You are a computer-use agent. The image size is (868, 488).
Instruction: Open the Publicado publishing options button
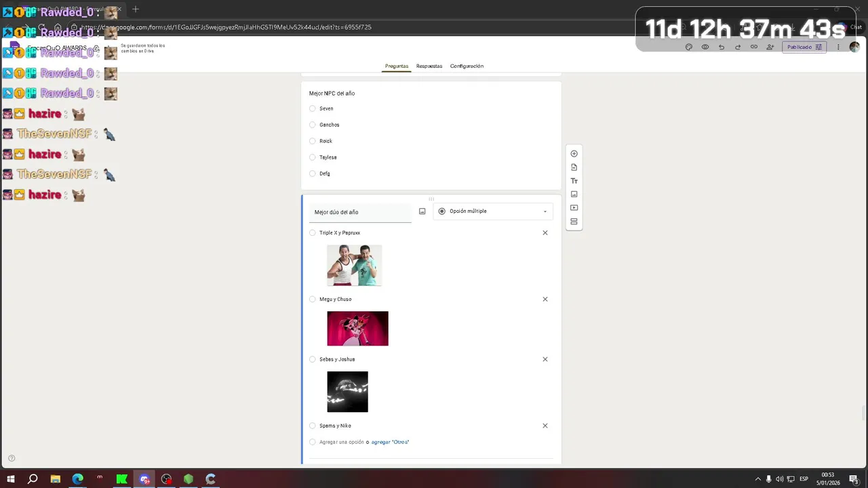pyautogui.click(x=804, y=47)
